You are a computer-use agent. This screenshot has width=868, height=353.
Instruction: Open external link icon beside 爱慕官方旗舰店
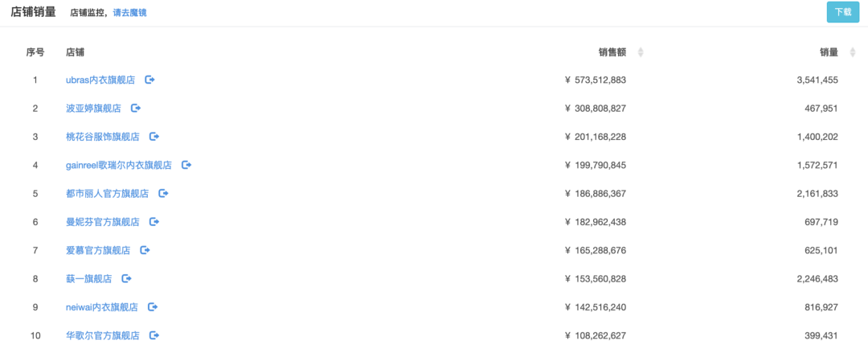point(145,250)
